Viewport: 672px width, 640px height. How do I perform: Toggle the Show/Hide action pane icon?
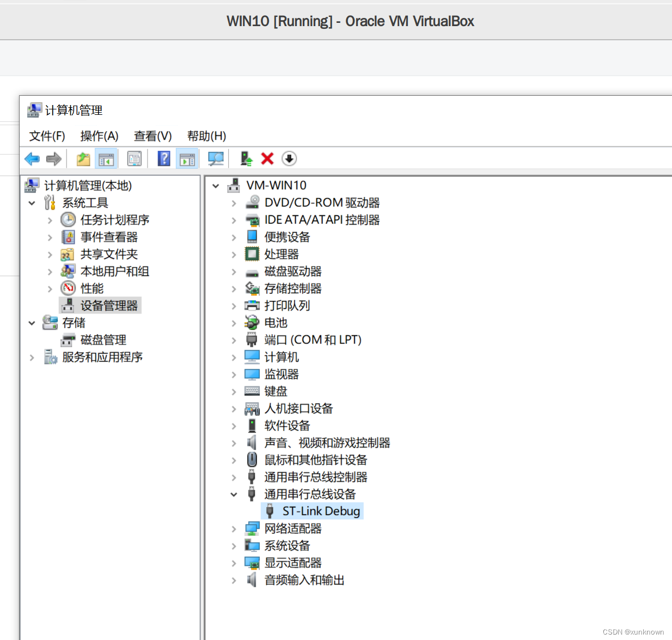[187, 159]
